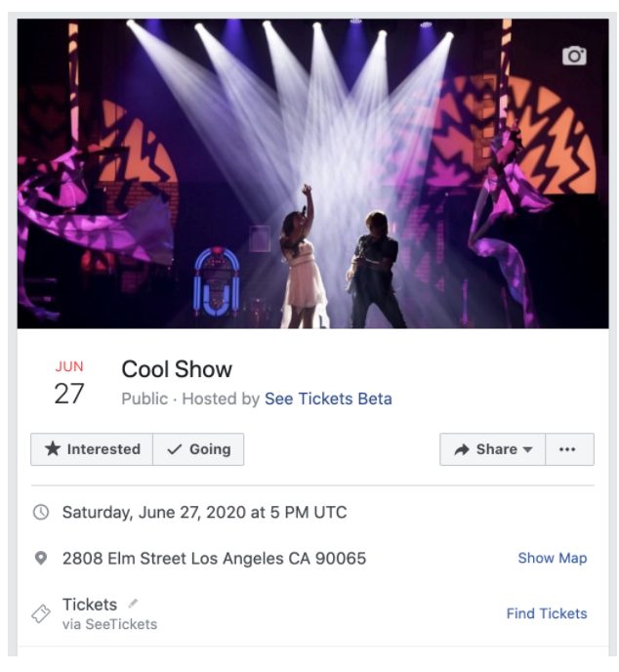Click the pencil edit icon next to Tickets
This screenshot has height=672, width=619.
133,604
